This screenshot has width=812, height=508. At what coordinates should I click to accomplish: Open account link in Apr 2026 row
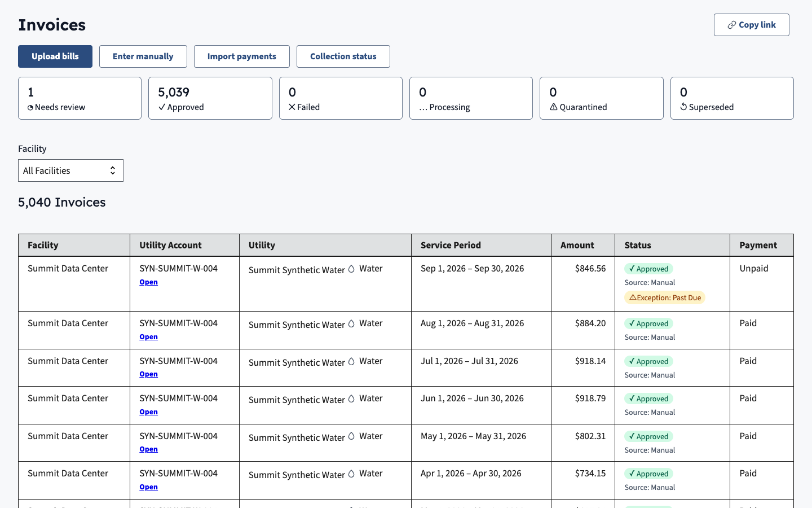(148, 487)
